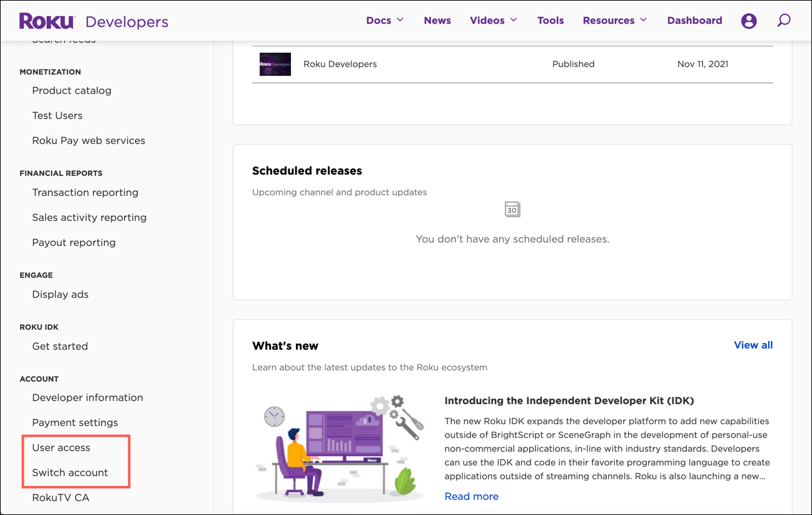Open Test Users settings
This screenshot has height=515, width=812.
[x=57, y=115]
